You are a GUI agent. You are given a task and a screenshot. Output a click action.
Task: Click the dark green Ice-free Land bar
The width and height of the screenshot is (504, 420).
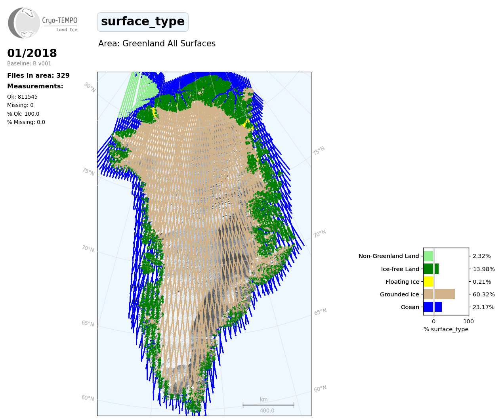click(x=431, y=269)
